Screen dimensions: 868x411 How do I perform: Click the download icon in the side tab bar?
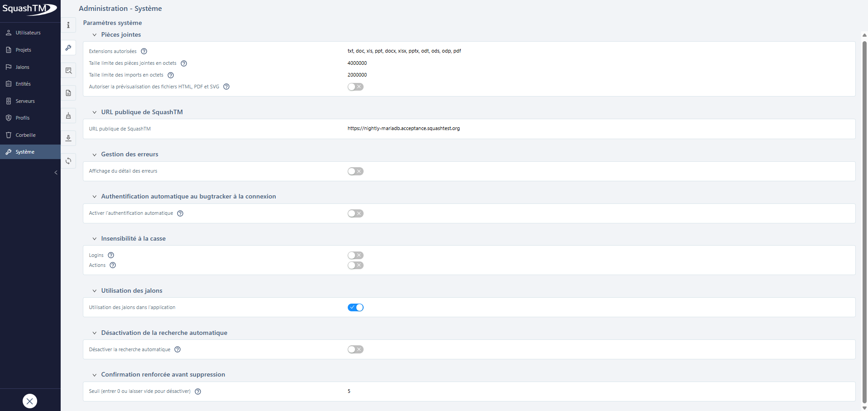(68, 138)
